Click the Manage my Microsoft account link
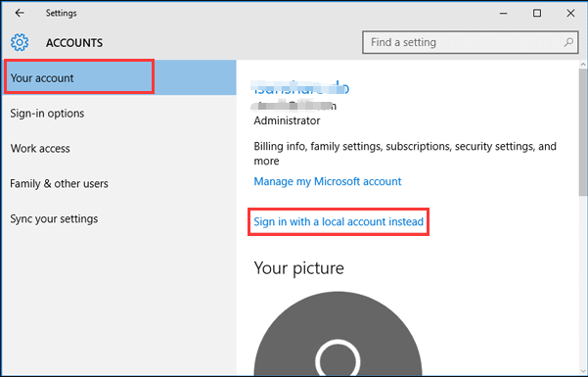This screenshot has width=588, height=377. click(x=328, y=181)
